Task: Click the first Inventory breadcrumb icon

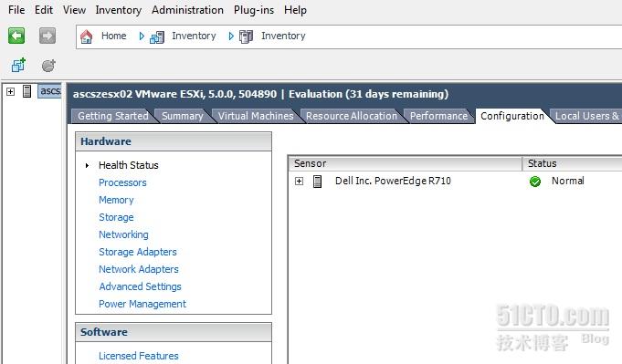Action: tap(157, 36)
